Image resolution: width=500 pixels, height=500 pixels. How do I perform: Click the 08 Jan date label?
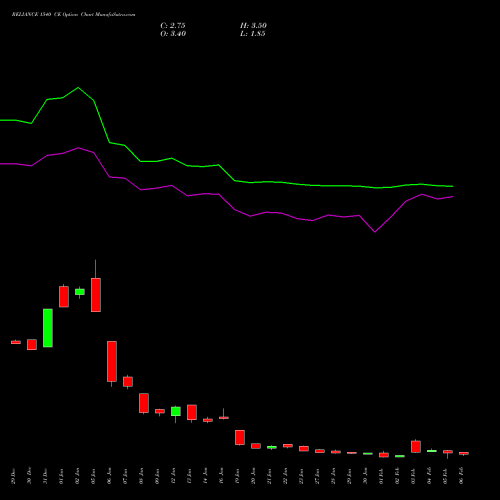[141, 476]
